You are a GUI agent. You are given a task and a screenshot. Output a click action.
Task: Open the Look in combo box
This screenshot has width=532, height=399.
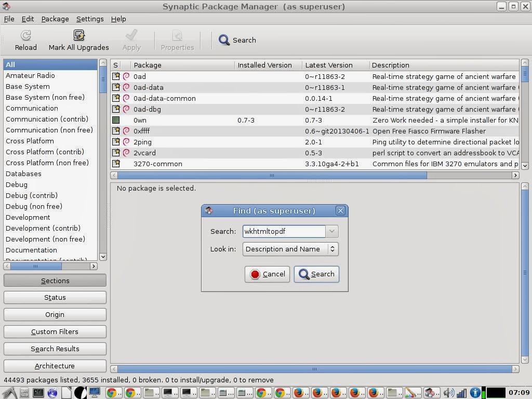click(x=290, y=249)
